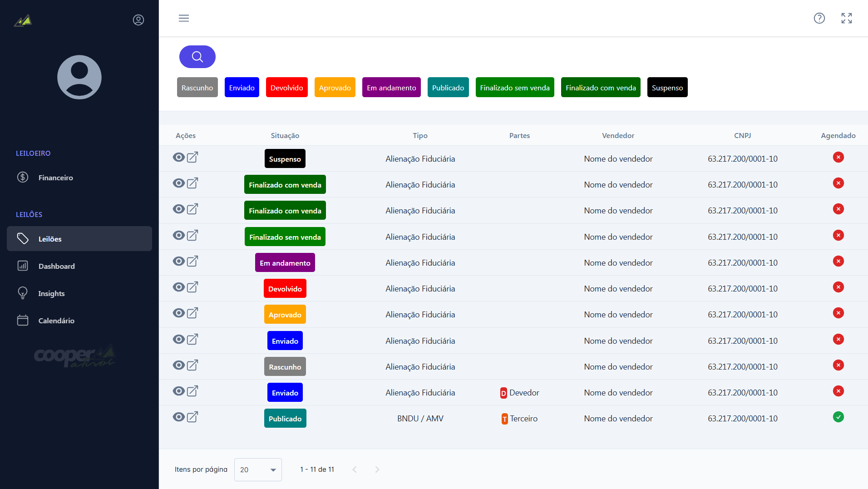The width and height of the screenshot is (868, 489).
Task: Edit the Suspenso row auction
Action: click(192, 157)
